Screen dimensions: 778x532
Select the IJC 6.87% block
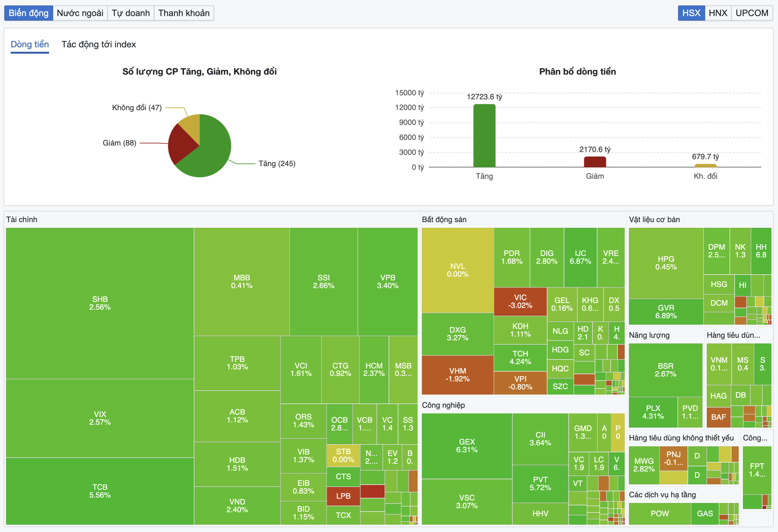580,257
